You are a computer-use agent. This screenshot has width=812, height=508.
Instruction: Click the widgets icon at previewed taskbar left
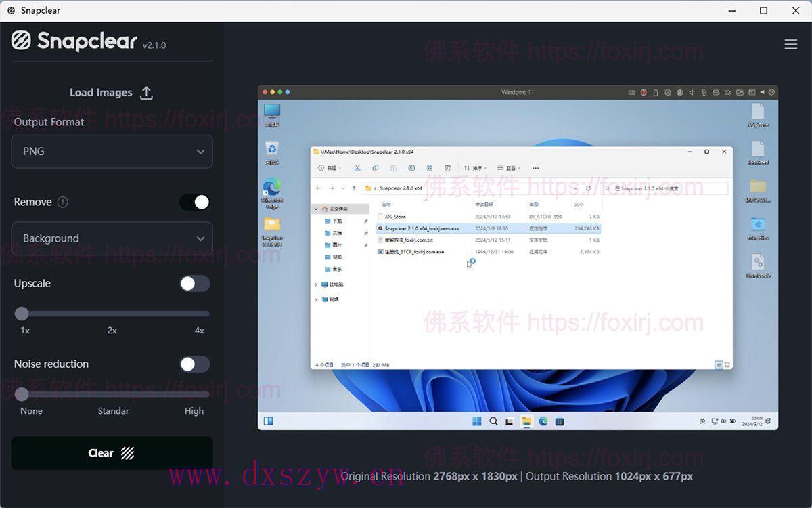pyautogui.click(x=268, y=421)
